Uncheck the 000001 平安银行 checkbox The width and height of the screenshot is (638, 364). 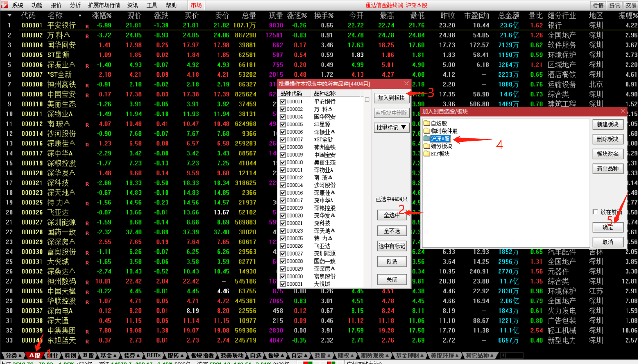pyautogui.click(x=283, y=101)
